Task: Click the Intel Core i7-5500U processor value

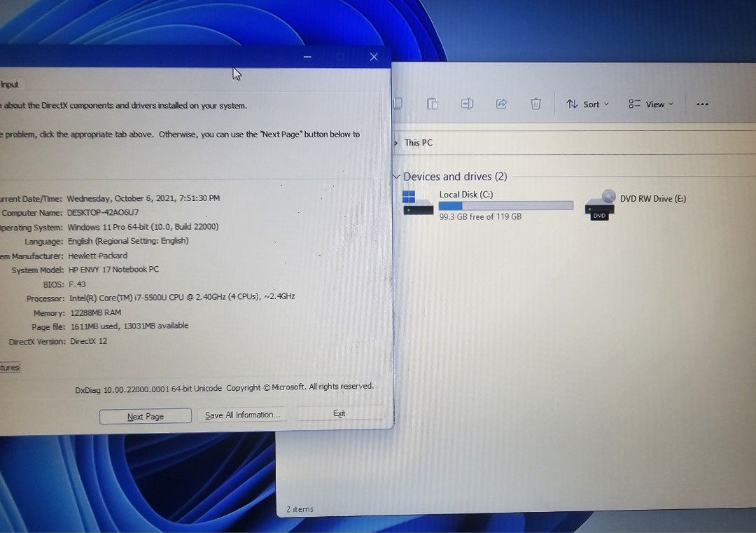Action: click(182, 297)
